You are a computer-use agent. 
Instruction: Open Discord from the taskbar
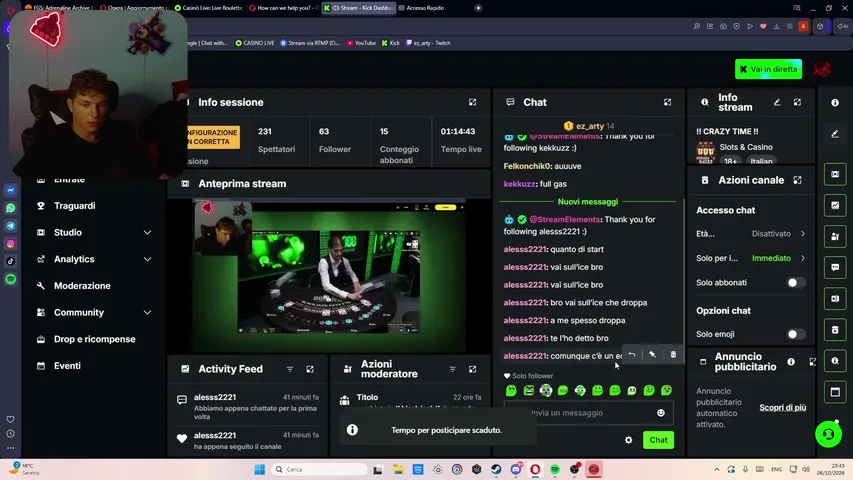(x=516, y=469)
